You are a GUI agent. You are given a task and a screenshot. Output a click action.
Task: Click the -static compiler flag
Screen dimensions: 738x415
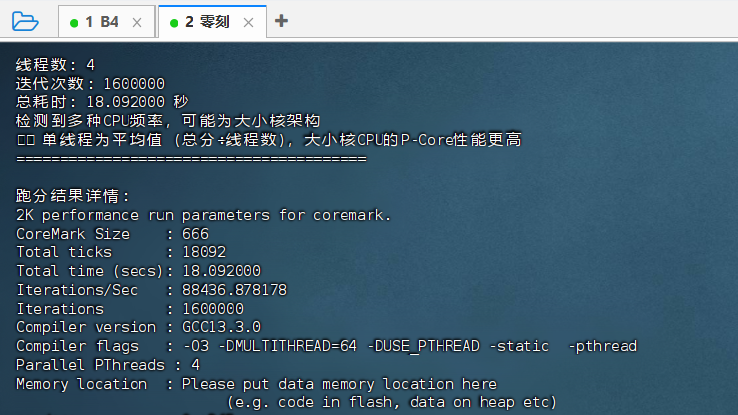pos(519,346)
